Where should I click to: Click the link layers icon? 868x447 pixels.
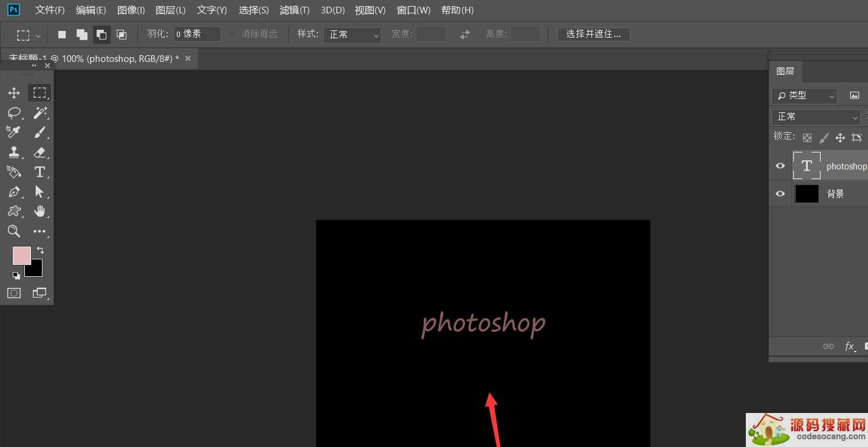[828, 346]
